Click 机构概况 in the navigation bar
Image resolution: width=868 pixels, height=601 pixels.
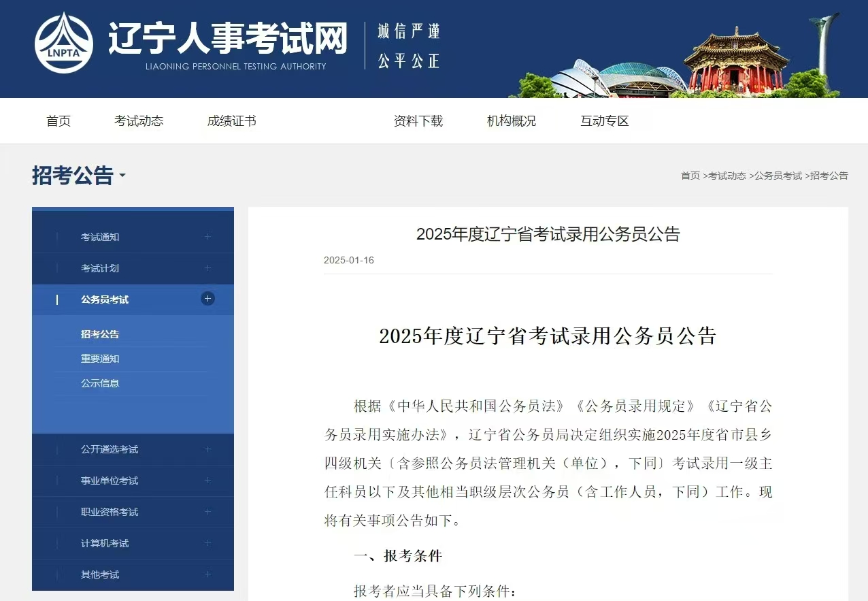(511, 120)
